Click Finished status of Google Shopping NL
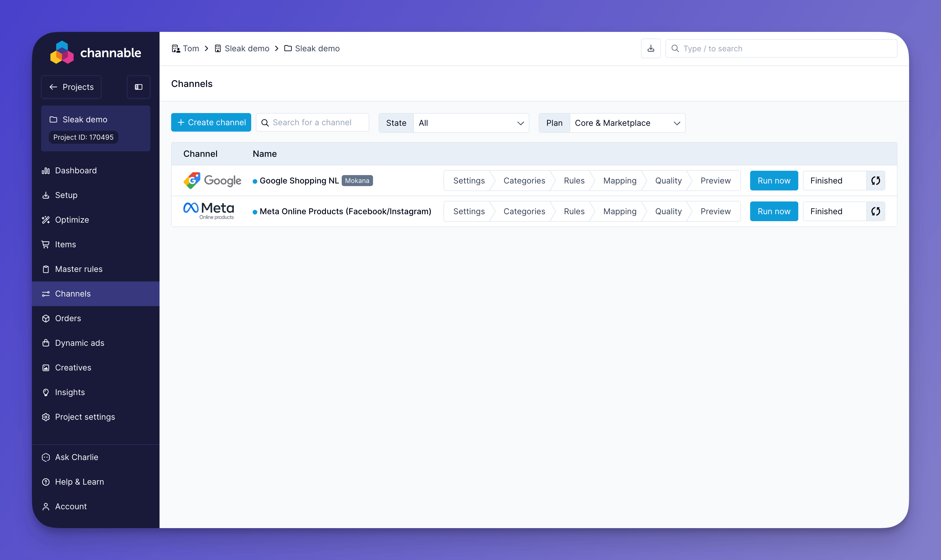 (x=834, y=180)
